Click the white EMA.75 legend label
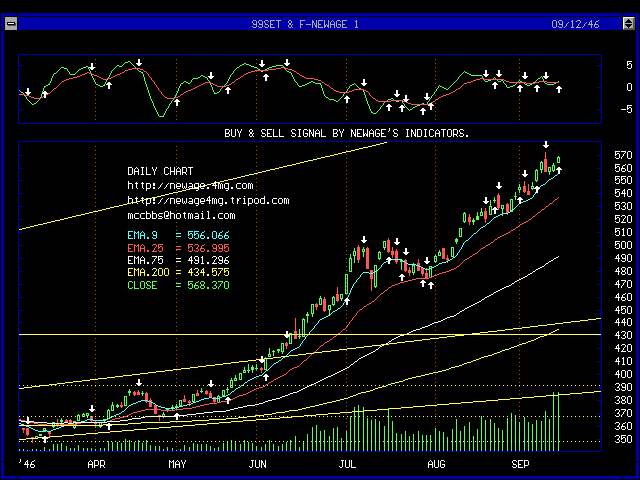This screenshot has height=480, width=640. point(145,260)
